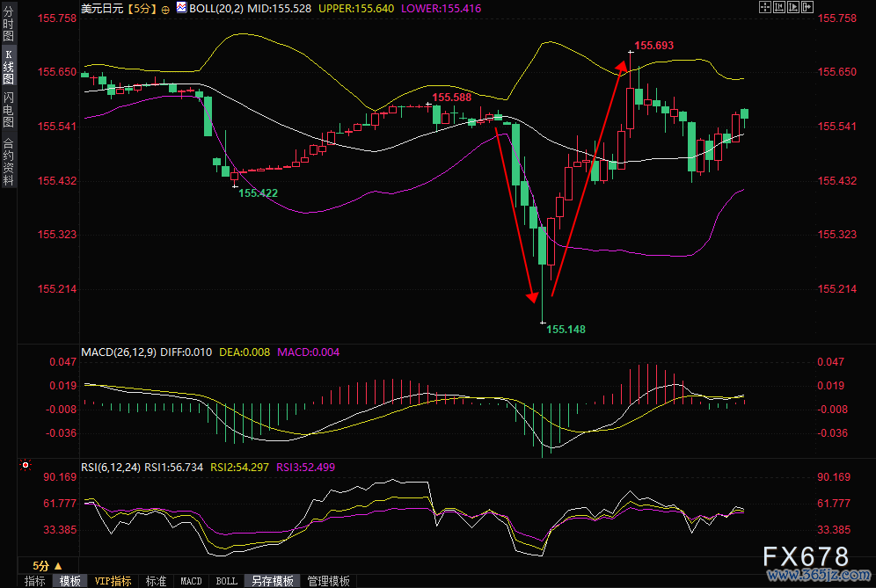Image resolution: width=876 pixels, height=588 pixels.
Task: Click the red sun icon by RSI
Action: pyautogui.click(x=26, y=465)
